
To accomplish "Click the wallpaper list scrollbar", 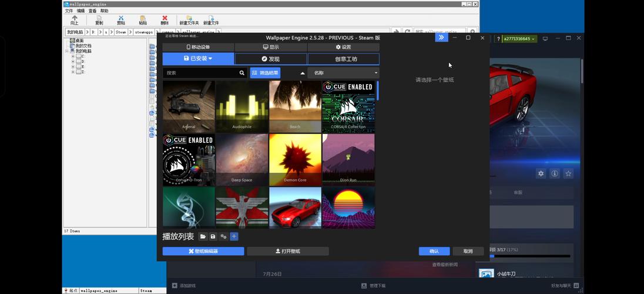I will tap(377, 91).
